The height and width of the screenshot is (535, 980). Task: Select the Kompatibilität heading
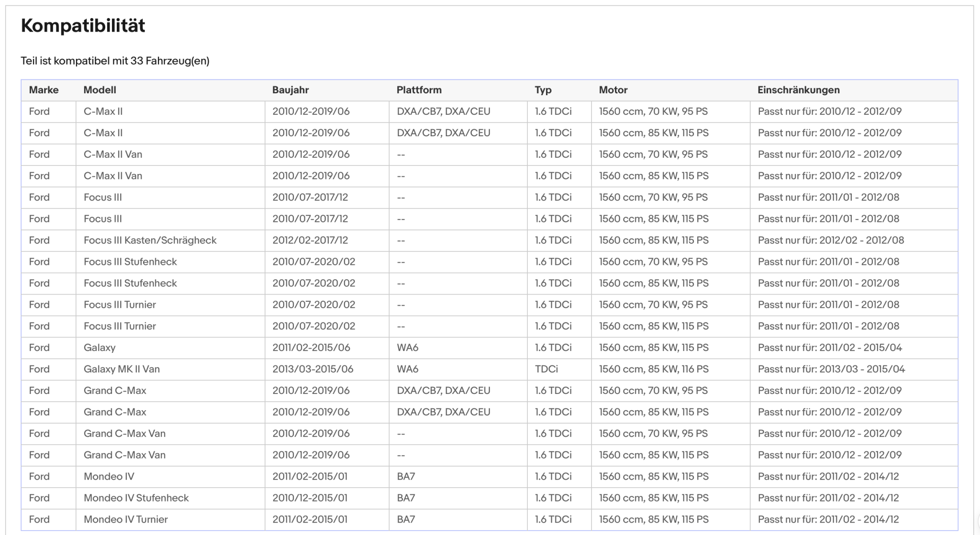pyautogui.click(x=83, y=25)
